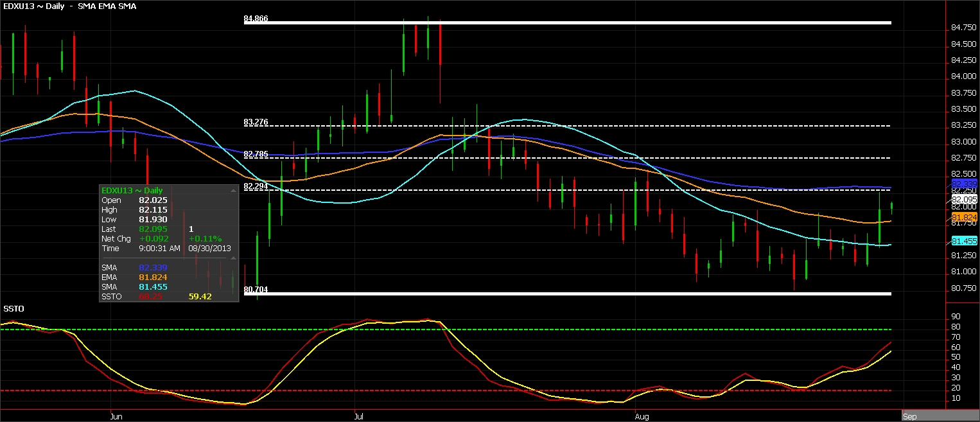Click the 84.866 resistance line label
This screenshot has width=980, height=422.
click(x=256, y=19)
